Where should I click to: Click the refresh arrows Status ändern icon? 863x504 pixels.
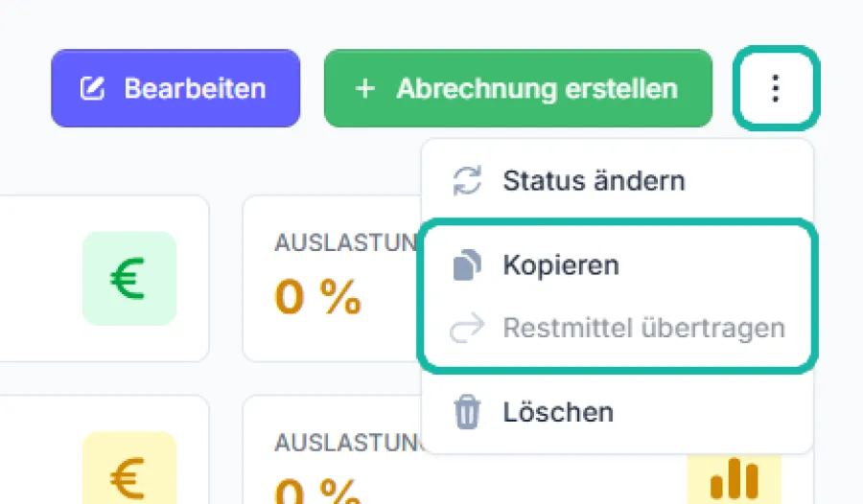pos(467,180)
